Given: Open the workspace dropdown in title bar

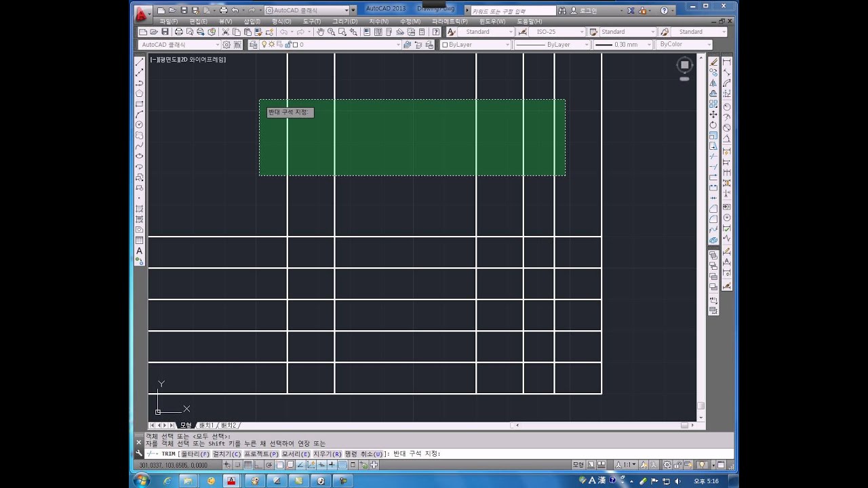Looking at the screenshot, I should click(307, 10).
